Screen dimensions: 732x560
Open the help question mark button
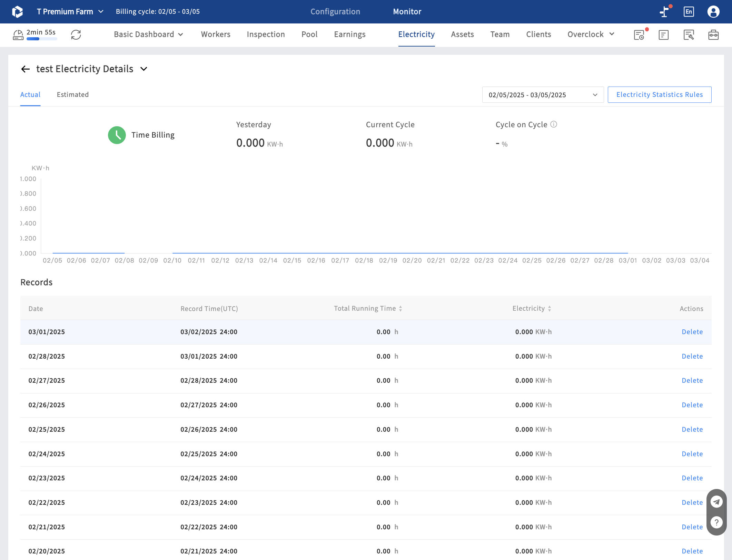tap(716, 522)
